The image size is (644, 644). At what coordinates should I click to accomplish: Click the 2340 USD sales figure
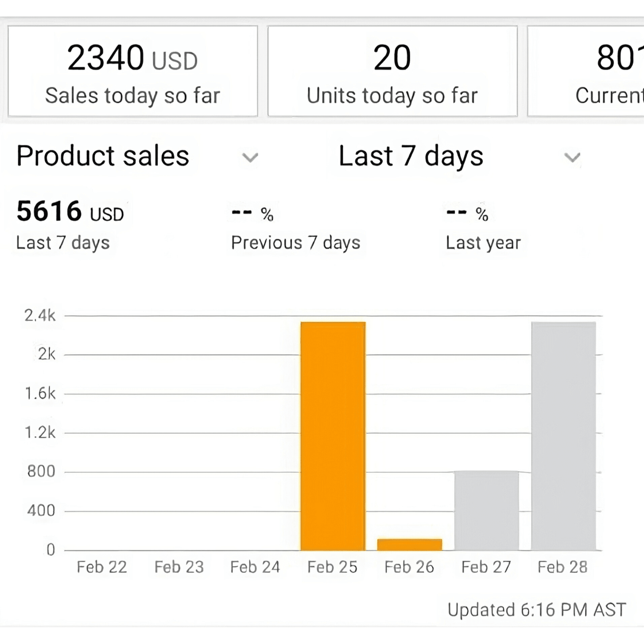[x=132, y=59]
